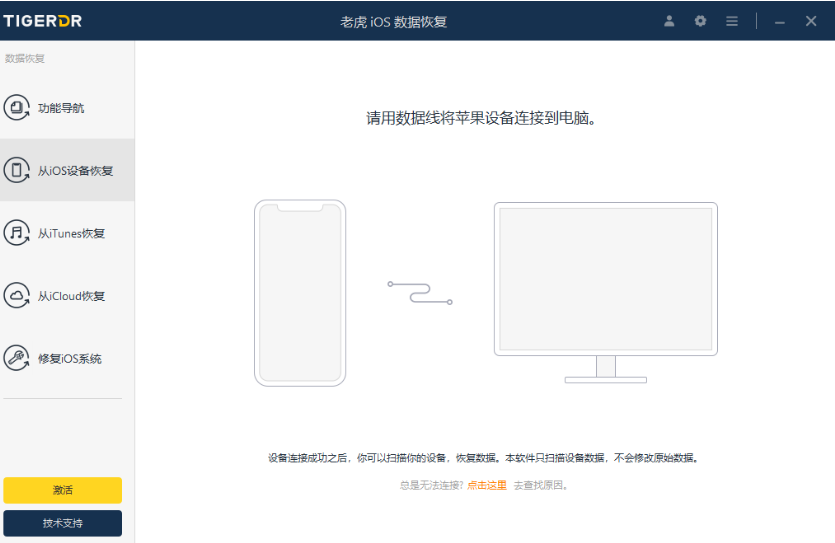This screenshot has height=543, width=835.
Task: Click the 设备连接成功之后 description text
Action: coord(483,458)
